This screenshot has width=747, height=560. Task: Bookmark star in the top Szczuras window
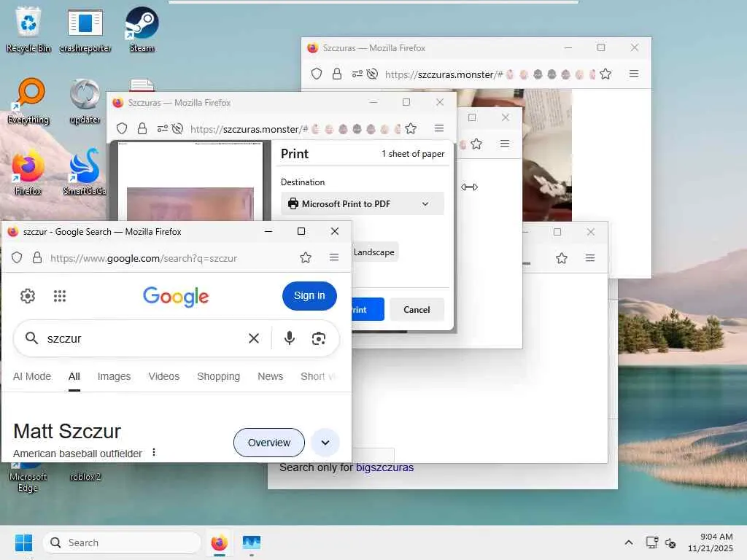(605, 74)
